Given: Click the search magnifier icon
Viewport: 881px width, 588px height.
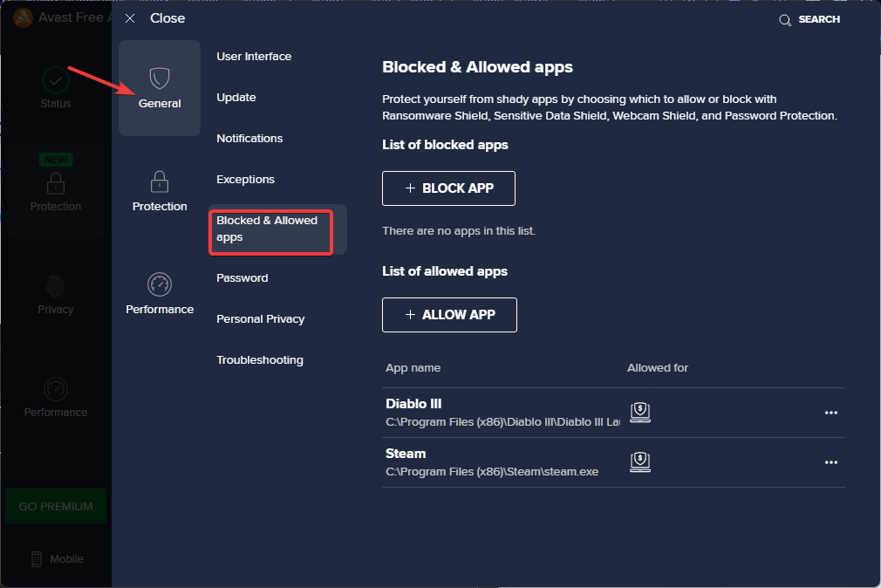Looking at the screenshot, I should click(x=785, y=20).
